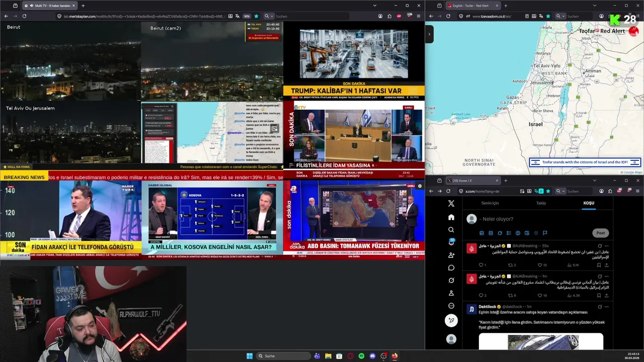The height and width of the screenshot is (362, 644).
Task: Click the Post button on X
Action: 601,233
